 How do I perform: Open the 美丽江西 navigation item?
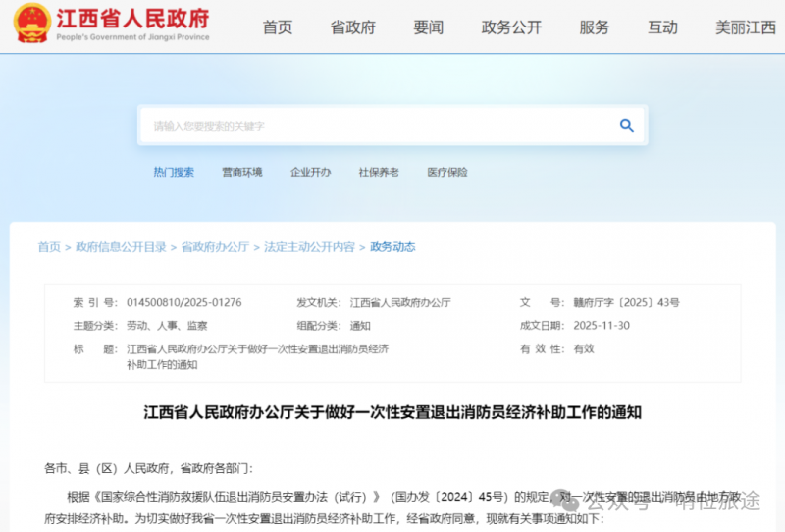pos(746,27)
